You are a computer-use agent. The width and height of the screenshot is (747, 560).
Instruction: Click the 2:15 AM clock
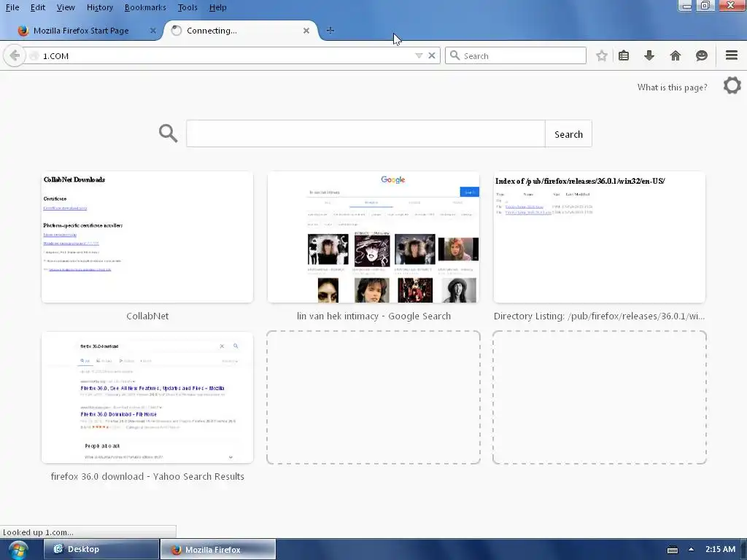[720, 549]
